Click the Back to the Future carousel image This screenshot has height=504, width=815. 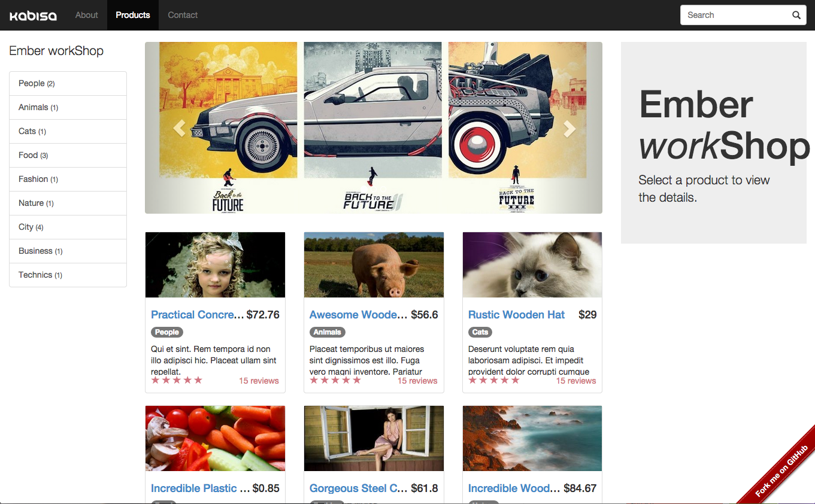[x=374, y=127]
